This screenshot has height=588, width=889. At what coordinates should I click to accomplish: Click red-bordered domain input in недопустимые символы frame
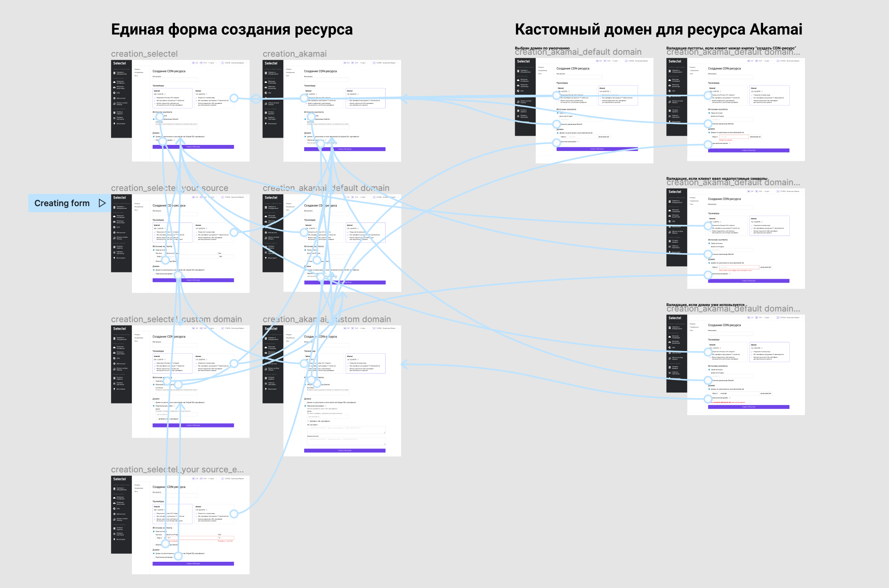[x=739, y=267]
